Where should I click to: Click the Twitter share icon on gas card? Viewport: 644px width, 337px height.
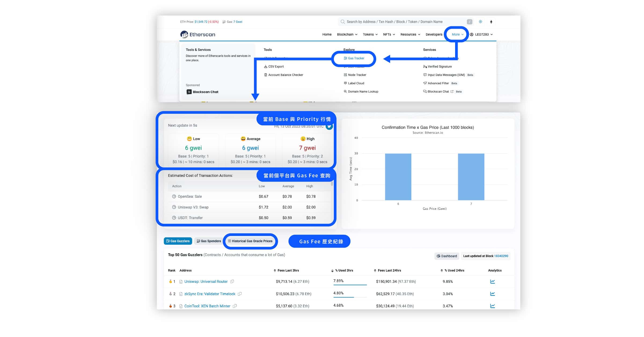(x=329, y=126)
